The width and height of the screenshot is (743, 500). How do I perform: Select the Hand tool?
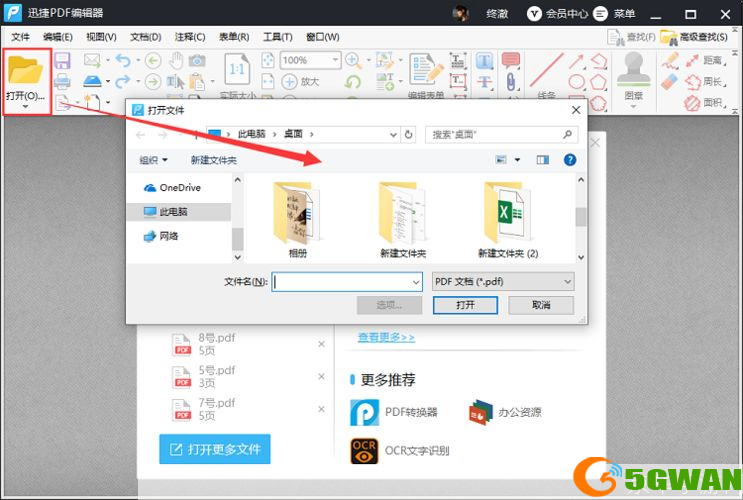[x=176, y=60]
